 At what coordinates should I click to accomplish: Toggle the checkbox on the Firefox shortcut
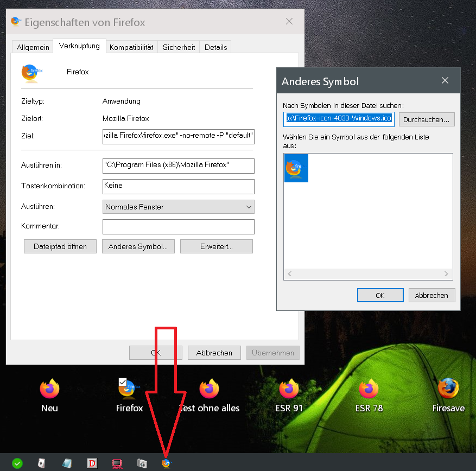[x=123, y=382]
